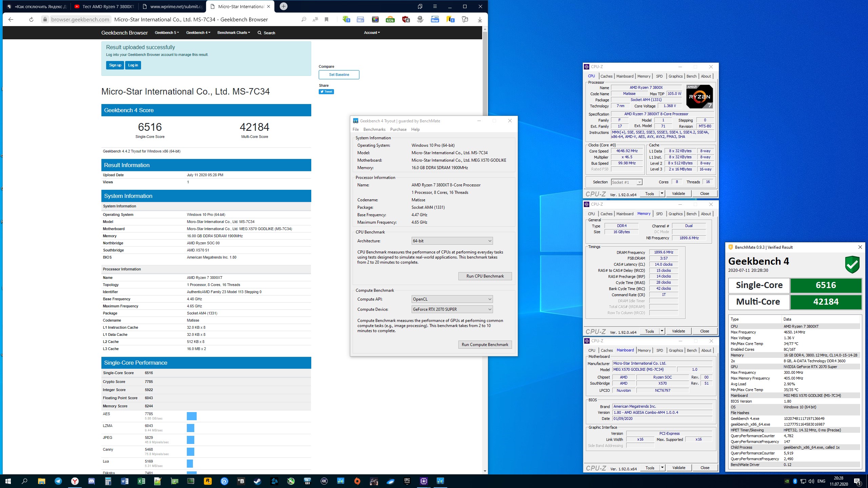Switch to the wprime.net submit browser tab
The image size is (868, 488).
(x=173, y=6)
